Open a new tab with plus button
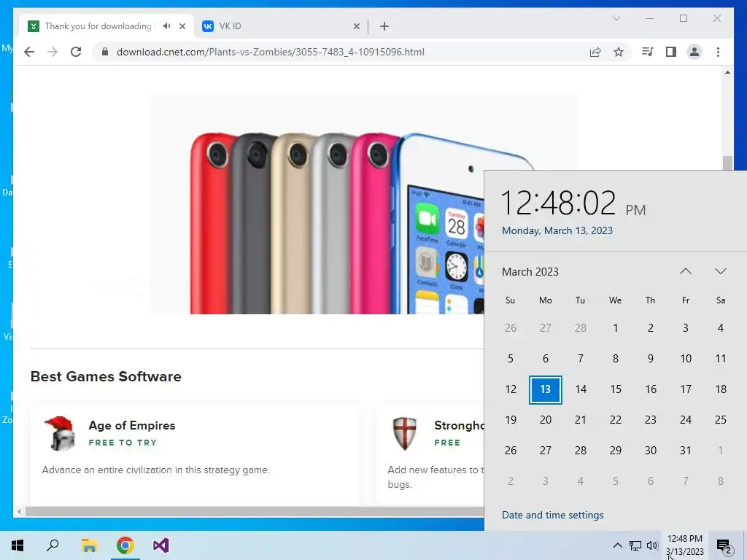The width and height of the screenshot is (747, 560). [x=384, y=26]
